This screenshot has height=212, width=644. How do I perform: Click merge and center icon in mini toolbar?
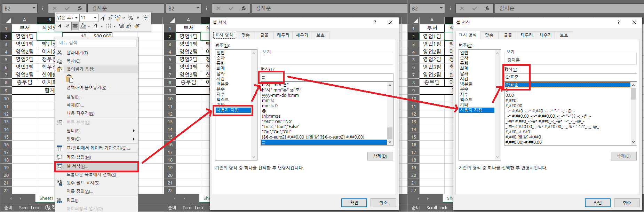pyautogui.click(x=146, y=17)
